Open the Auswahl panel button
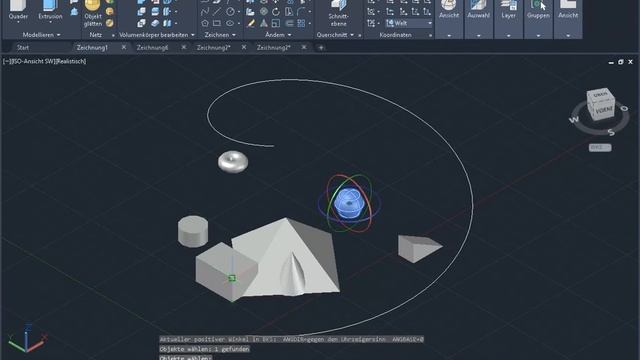640x360 pixels. [x=478, y=10]
